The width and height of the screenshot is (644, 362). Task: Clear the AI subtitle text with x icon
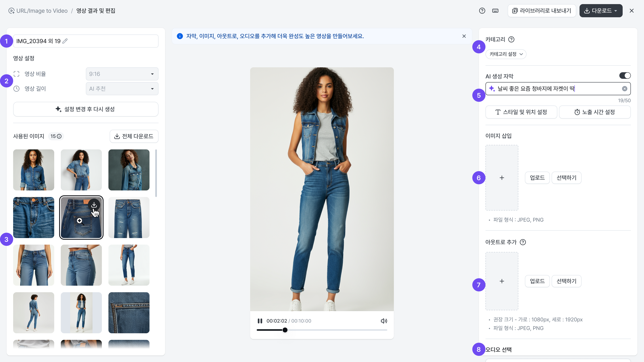coord(624,89)
